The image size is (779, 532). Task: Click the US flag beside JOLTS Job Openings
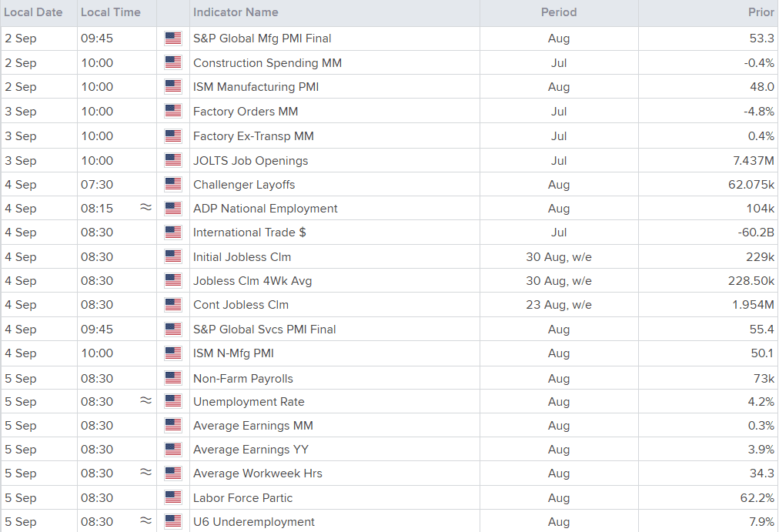(173, 160)
